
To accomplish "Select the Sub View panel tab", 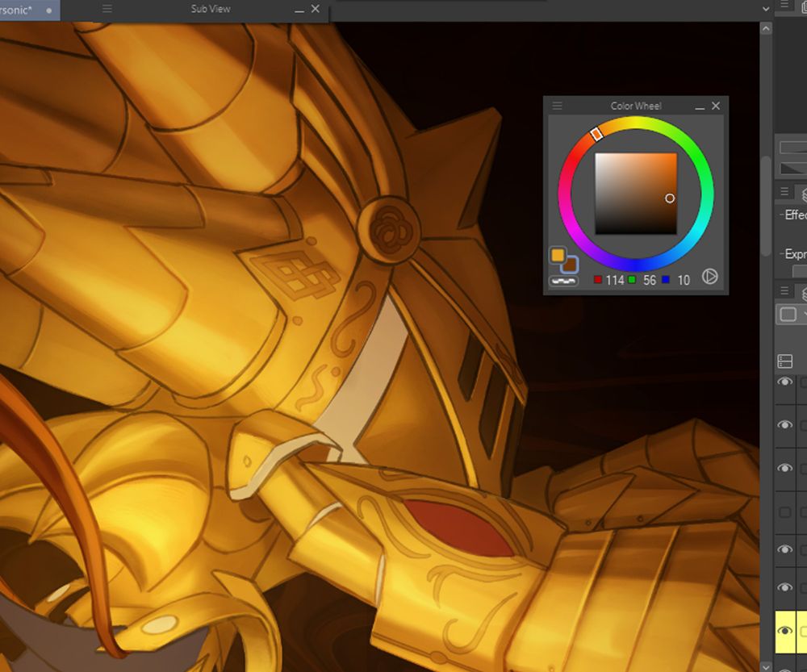I will coord(211,9).
